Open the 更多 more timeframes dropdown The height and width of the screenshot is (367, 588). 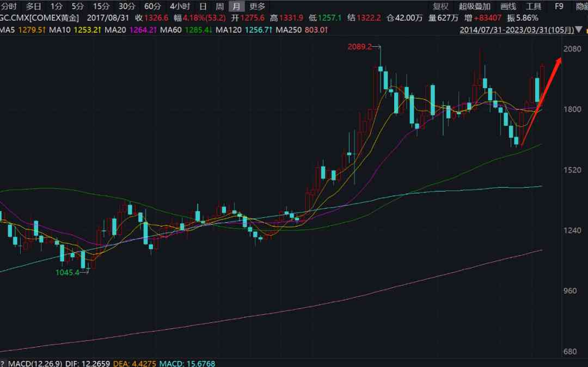[x=255, y=7]
